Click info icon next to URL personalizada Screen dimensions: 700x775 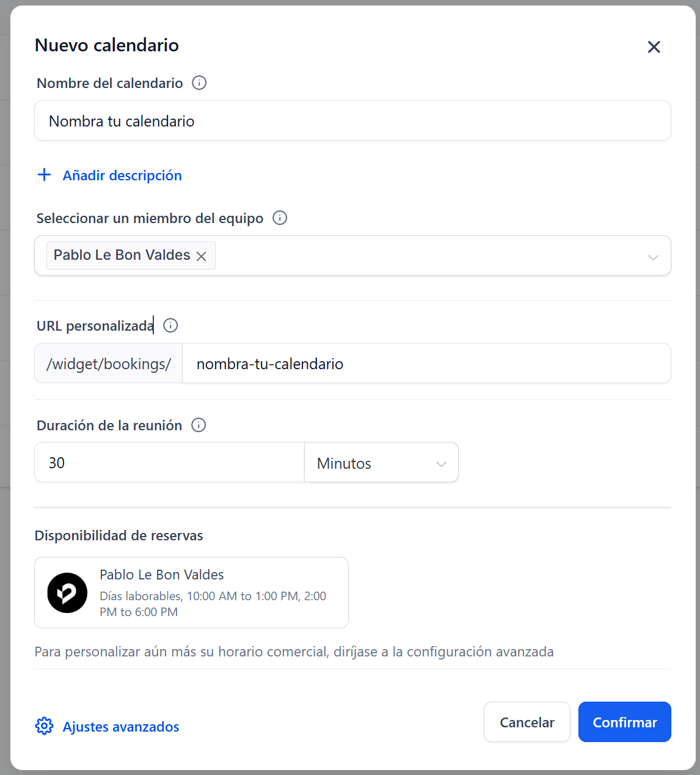(x=171, y=325)
